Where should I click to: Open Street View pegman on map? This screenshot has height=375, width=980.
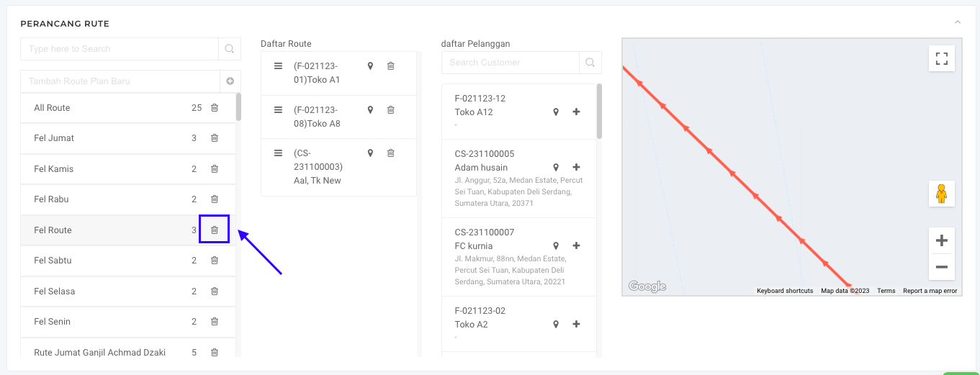pyautogui.click(x=941, y=194)
